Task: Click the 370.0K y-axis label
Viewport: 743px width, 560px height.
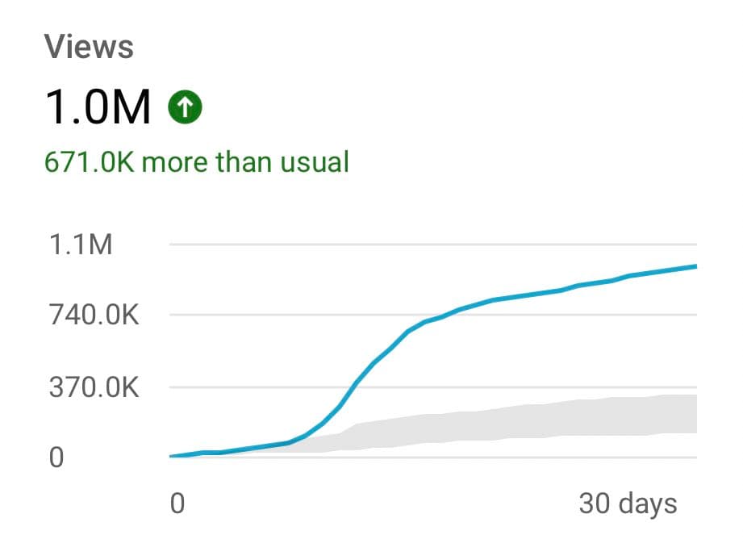Action: click(94, 387)
